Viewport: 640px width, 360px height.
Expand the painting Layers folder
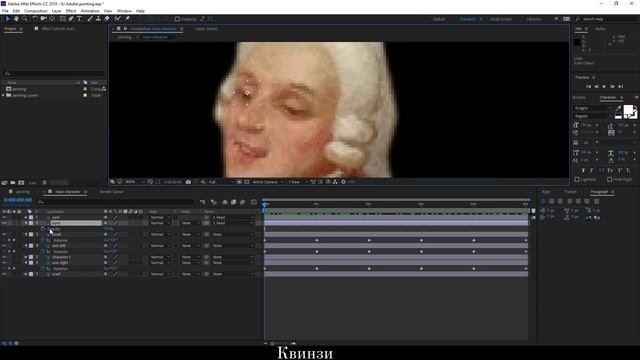[x=3, y=96]
